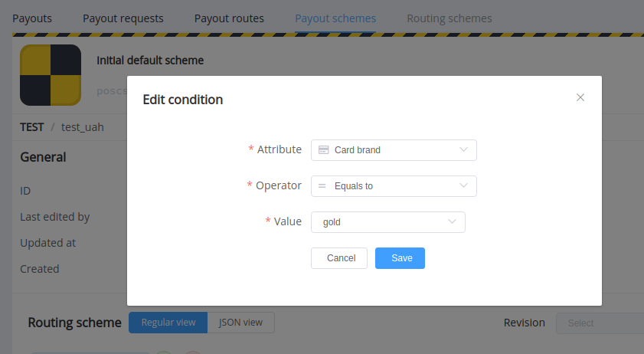
Task: Open the Routing schemes tab
Action: click(449, 18)
